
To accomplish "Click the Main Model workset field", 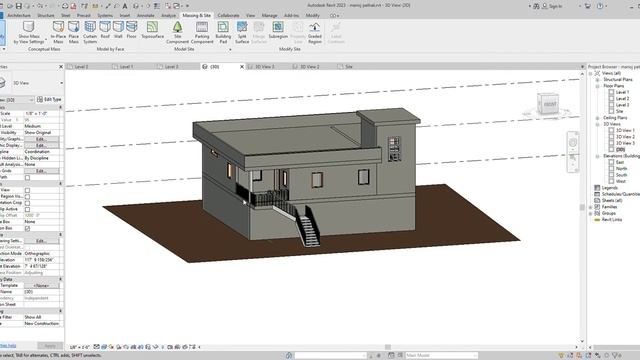I will click(441, 356).
